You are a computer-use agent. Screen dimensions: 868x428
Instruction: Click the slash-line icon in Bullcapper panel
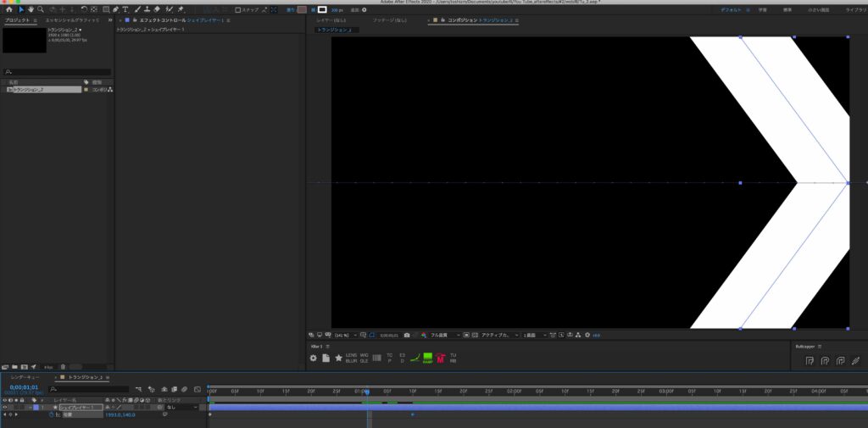pos(855,361)
